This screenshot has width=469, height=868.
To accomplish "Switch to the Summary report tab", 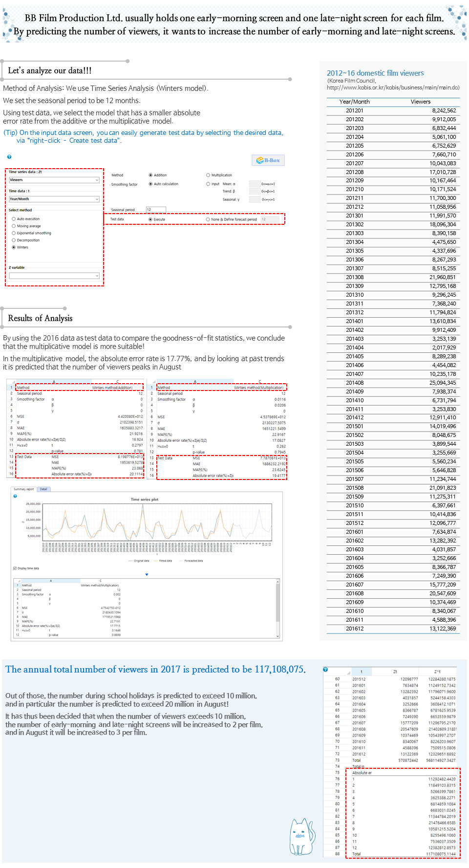I will coord(24,489).
